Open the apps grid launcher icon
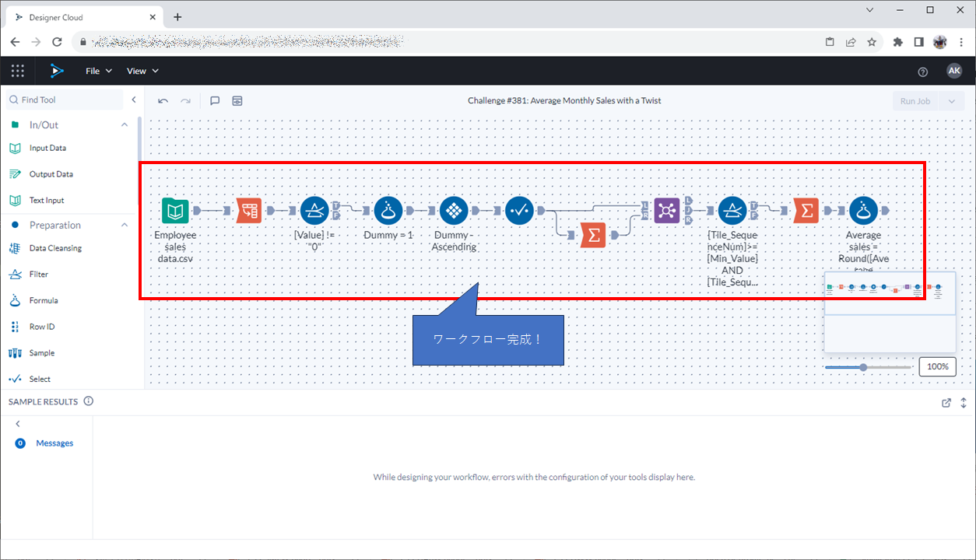 point(18,71)
